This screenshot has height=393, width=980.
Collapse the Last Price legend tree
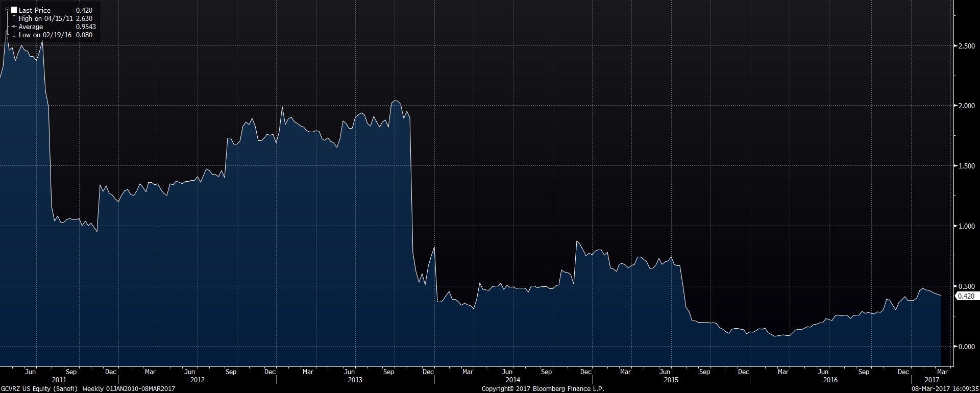coord(7,10)
